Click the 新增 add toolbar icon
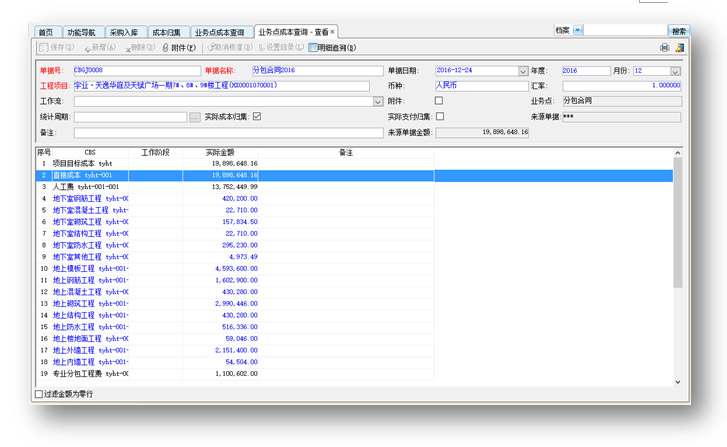727x447 pixels. 87,48
